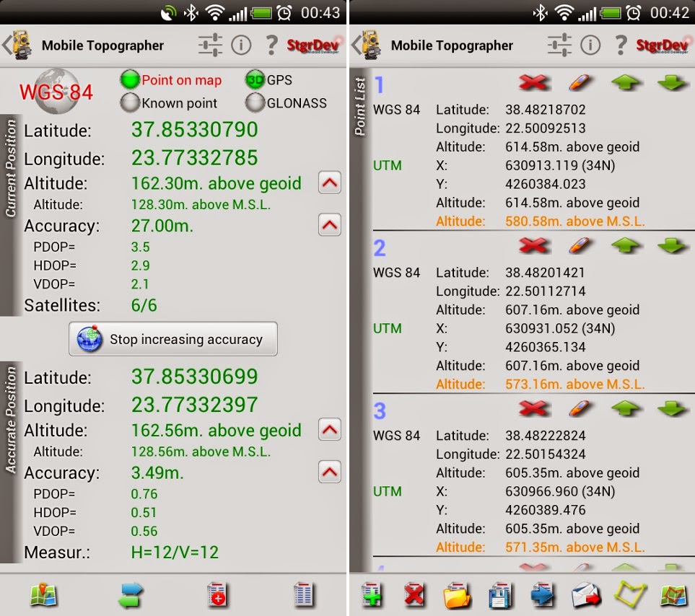Move point 2 down

(672, 245)
